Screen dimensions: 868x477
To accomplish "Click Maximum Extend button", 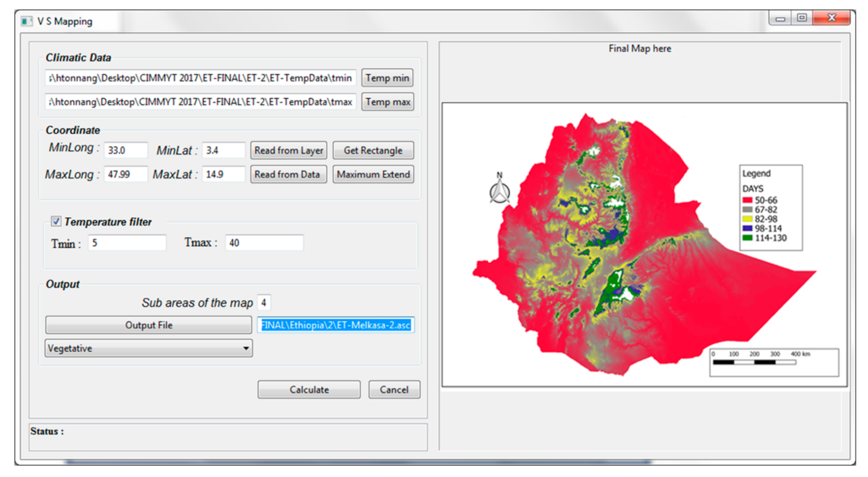I will pos(373,174).
